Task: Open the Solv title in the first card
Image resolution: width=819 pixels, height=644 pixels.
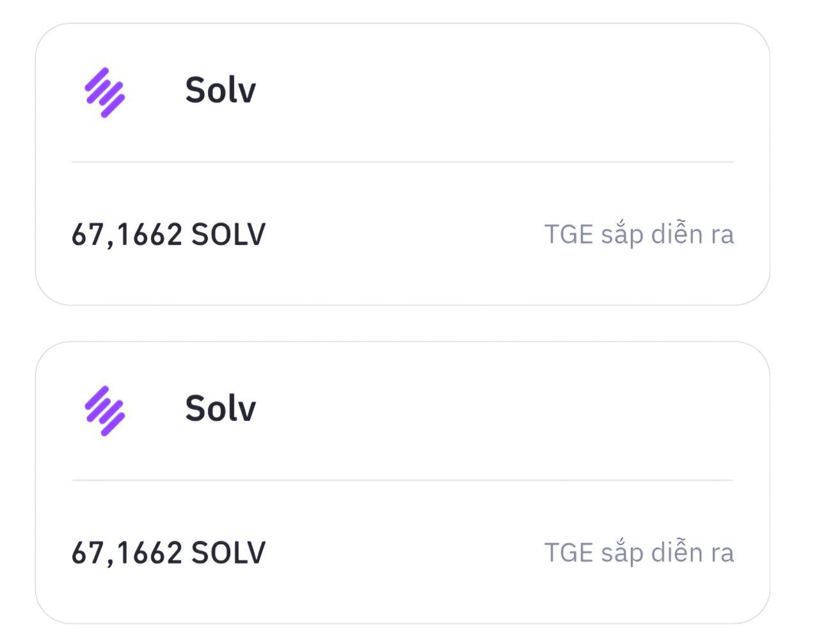Action: tap(221, 90)
